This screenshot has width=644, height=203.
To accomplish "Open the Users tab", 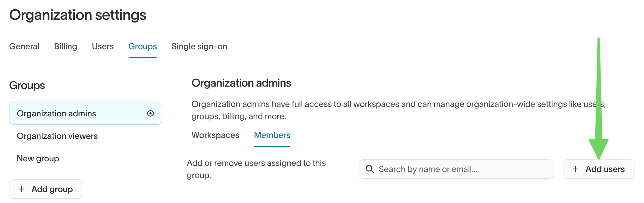I will pos(102,46).
